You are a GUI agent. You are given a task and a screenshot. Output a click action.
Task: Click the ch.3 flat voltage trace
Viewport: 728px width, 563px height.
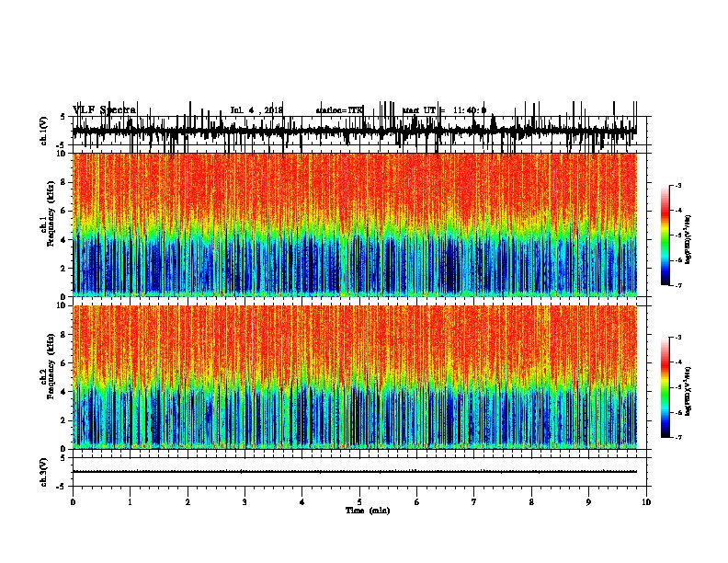(355, 472)
